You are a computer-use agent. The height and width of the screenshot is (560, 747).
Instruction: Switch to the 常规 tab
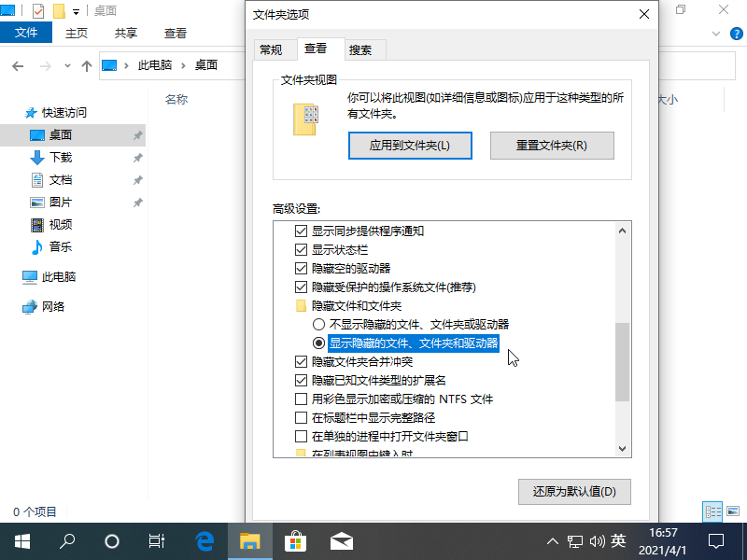click(x=271, y=49)
